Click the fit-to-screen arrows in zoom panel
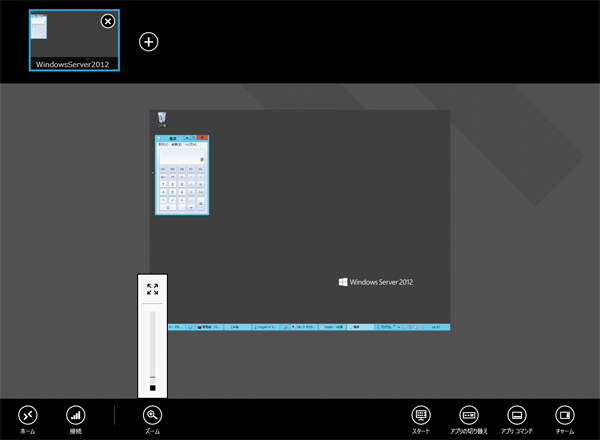The image size is (600, 440). click(x=152, y=289)
